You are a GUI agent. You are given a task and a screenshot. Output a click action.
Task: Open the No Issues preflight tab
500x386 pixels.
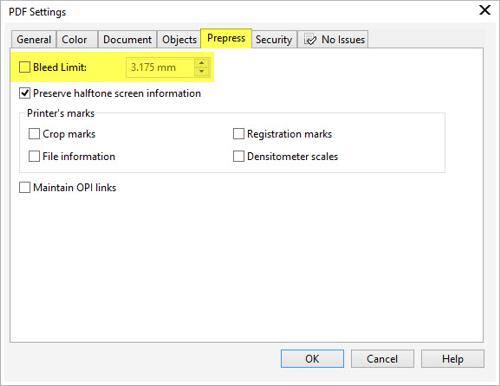pos(333,39)
